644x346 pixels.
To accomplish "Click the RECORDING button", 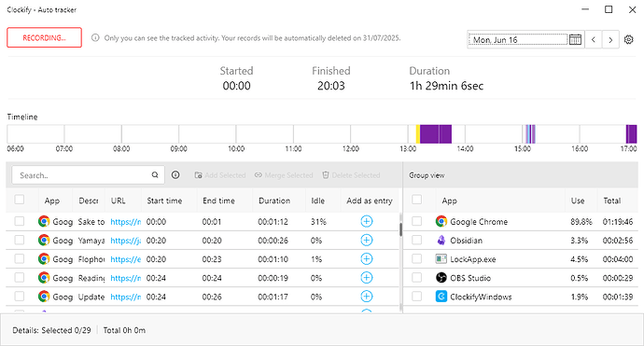I will pyautogui.click(x=45, y=37).
